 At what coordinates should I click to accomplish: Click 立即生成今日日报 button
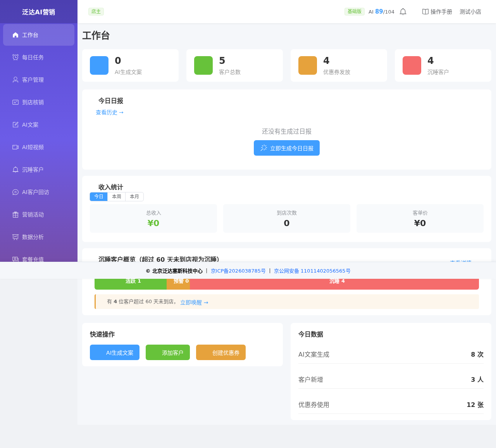pos(287,148)
